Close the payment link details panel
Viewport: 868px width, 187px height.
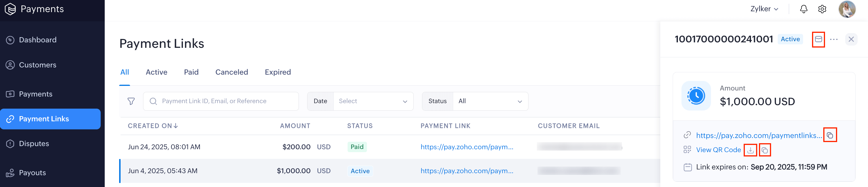coord(851,39)
